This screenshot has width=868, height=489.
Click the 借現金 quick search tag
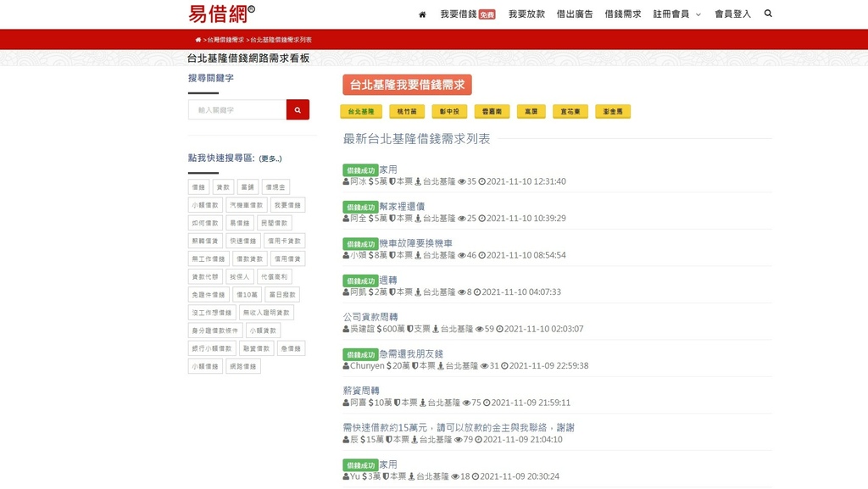coord(275,187)
